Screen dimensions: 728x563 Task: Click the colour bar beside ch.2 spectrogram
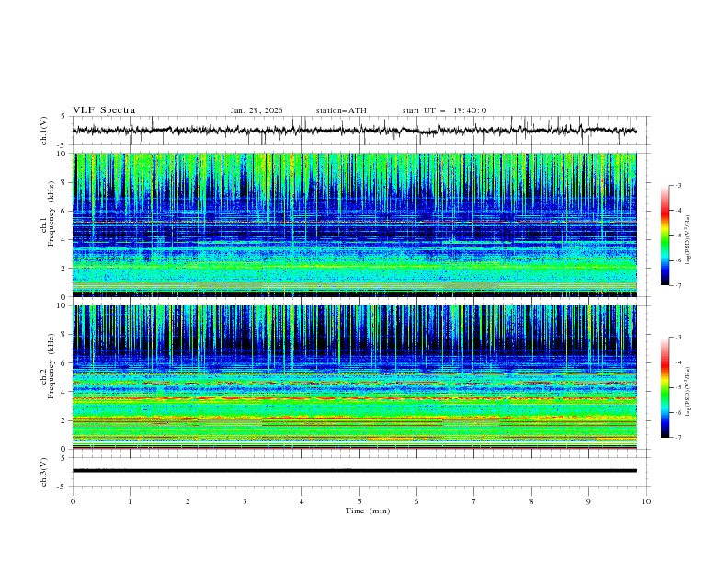coord(665,387)
